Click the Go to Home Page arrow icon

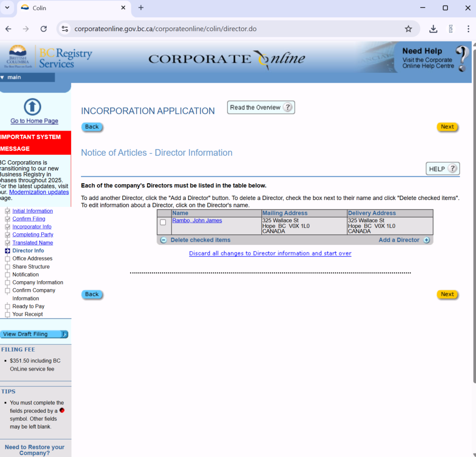pos(32,107)
